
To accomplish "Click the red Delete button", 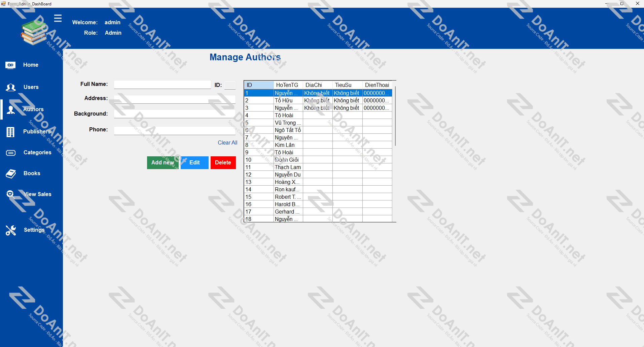I will coord(223,163).
